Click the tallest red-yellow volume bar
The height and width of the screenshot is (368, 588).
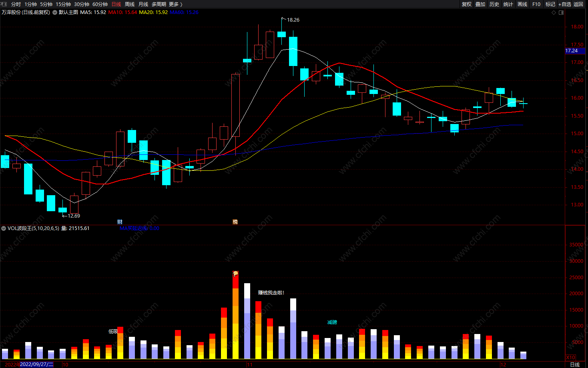(x=235, y=315)
